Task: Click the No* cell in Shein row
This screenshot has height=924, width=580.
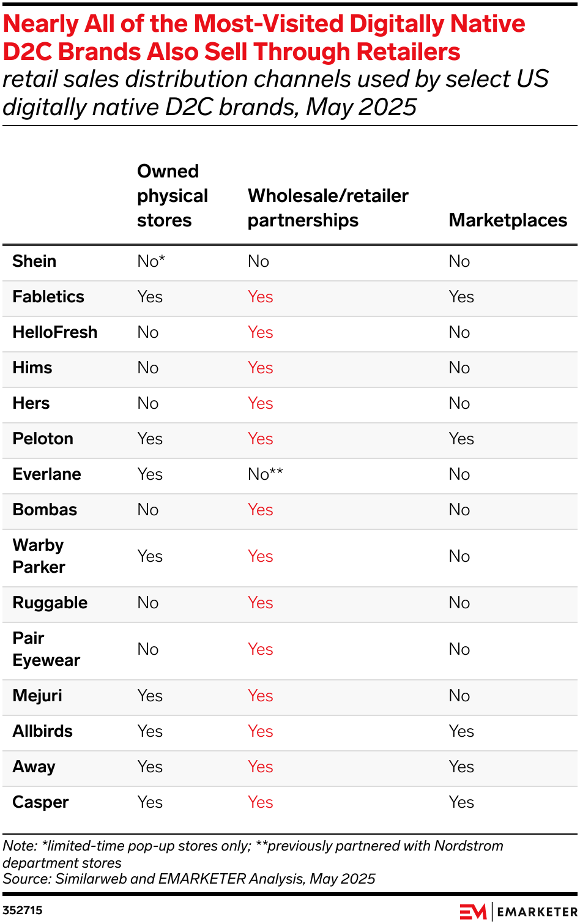Action: click(x=151, y=261)
